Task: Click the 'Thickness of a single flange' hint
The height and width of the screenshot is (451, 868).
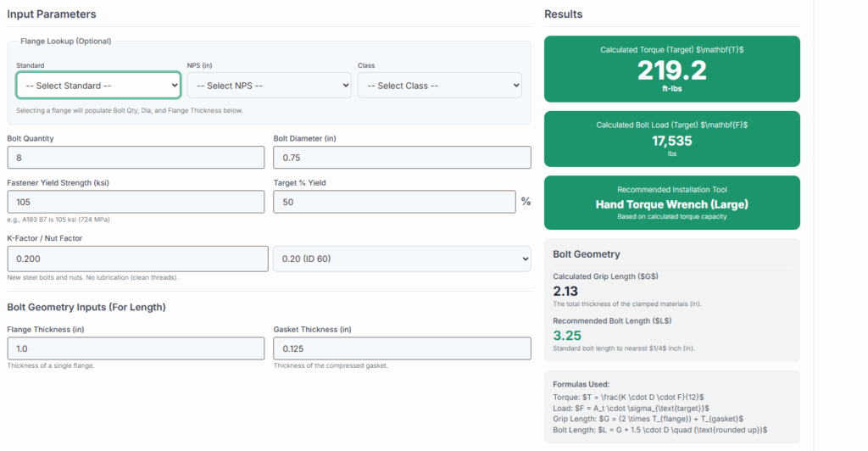Action: pos(50,365)
